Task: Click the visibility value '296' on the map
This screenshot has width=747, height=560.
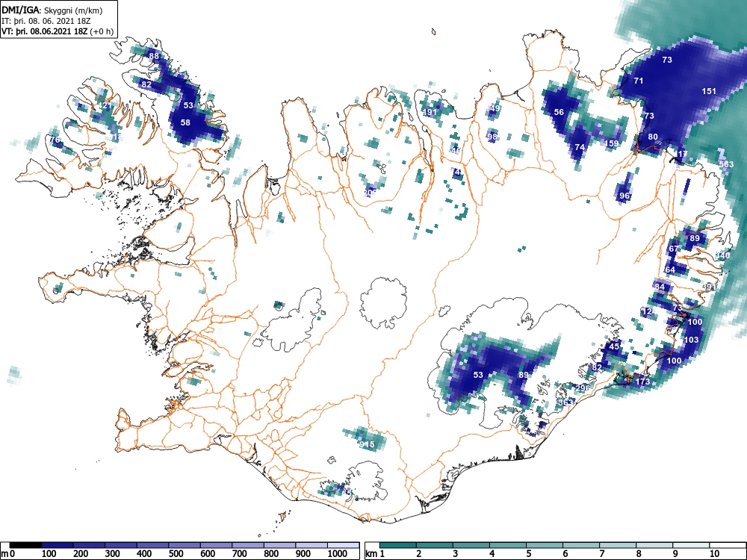Action: pyautogui.click(x=583, y=388)
